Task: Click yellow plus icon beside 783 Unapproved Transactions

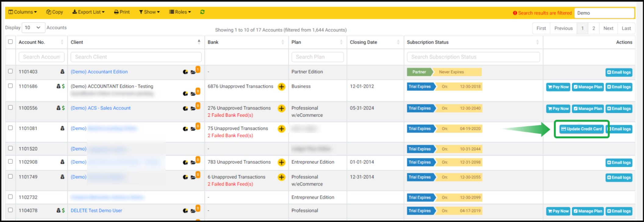Action: (x=281, y=162)
